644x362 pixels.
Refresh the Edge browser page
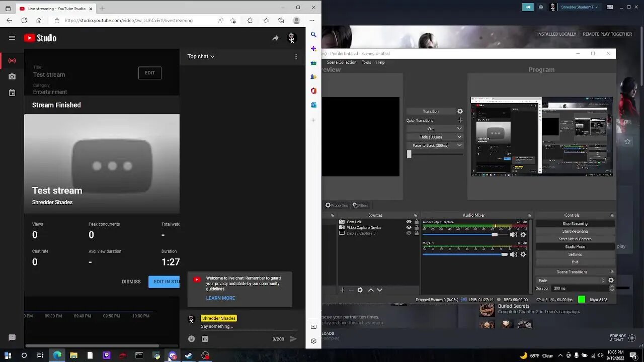coord(24,21)
